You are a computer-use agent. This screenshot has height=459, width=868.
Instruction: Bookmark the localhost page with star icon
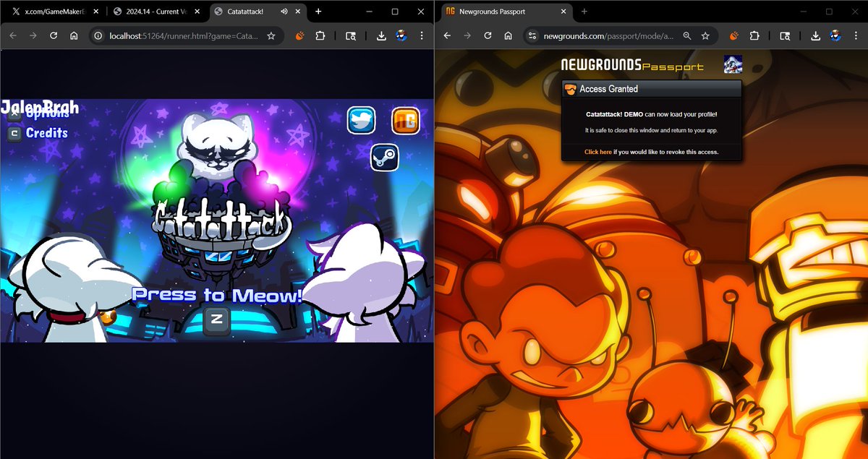(x=271, y=35)
